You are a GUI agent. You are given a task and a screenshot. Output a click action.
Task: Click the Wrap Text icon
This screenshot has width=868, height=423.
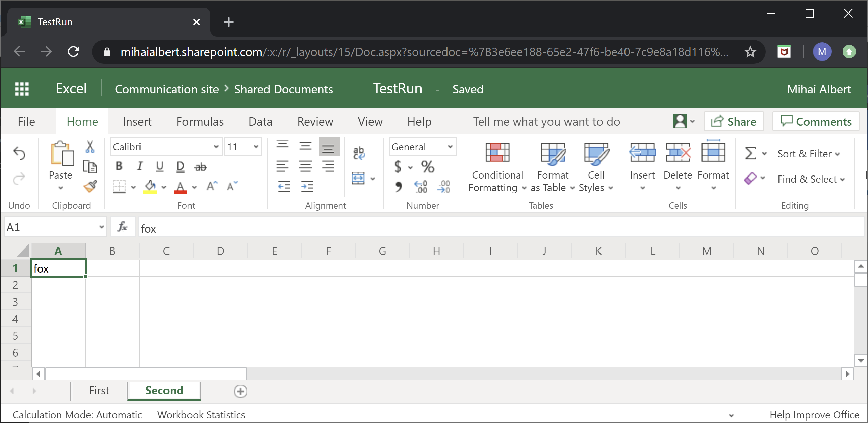[359, 153]
